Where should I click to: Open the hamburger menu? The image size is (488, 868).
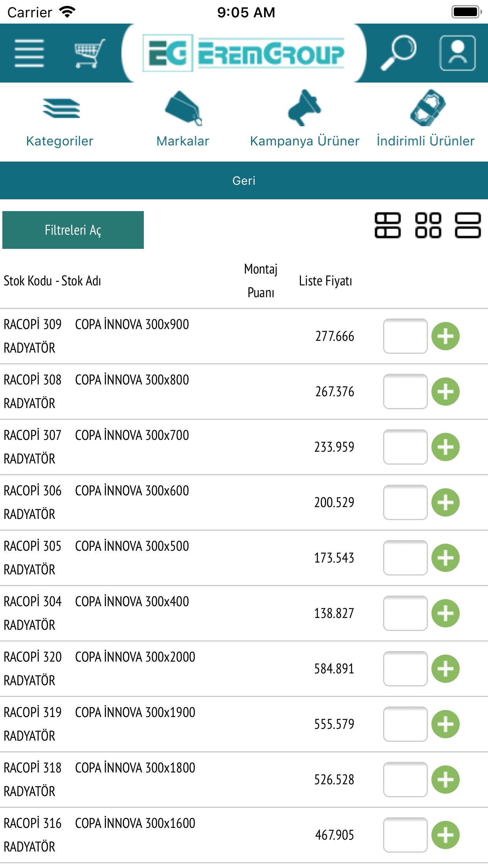[29, 53]
